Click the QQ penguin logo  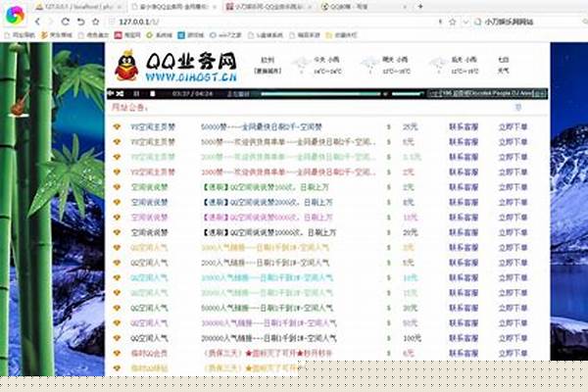tap(126, 66)
